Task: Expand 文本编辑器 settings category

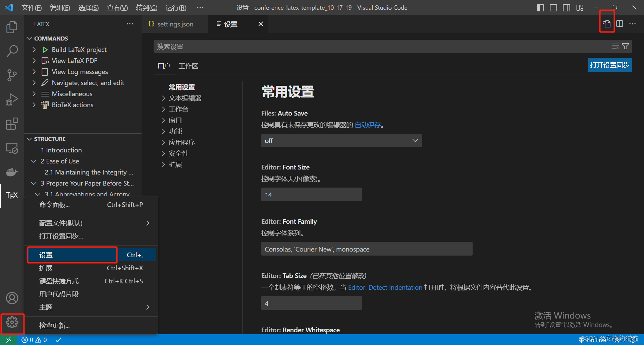Action: point(163,98)
